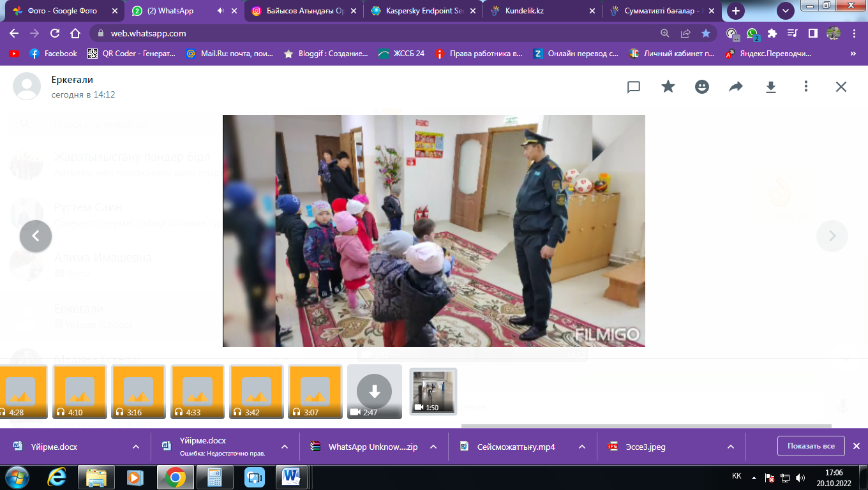
Task: Open audio thumbnail with duration 3:42
Action: [x=256, y=392]
